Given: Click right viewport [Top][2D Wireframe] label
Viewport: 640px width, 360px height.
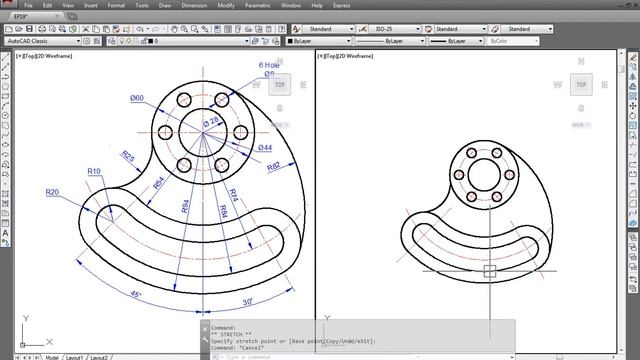Looking at the screenshot, I should tap(345, 56).
